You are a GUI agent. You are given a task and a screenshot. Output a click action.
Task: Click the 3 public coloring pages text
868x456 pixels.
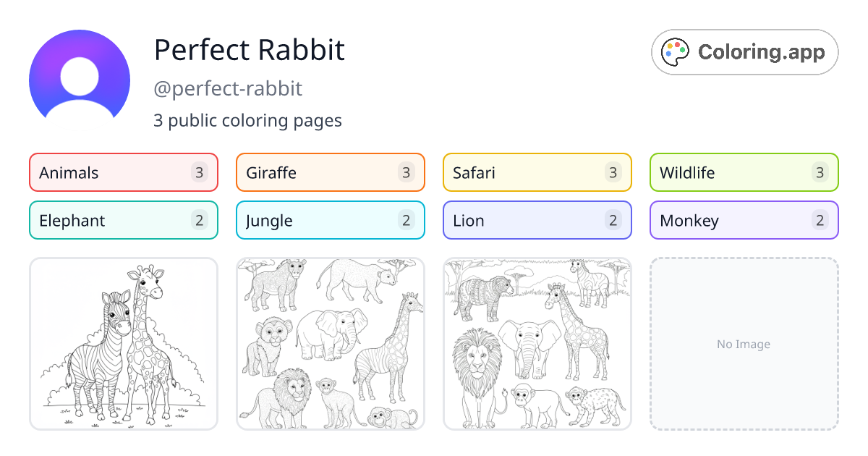coord(248,120)
